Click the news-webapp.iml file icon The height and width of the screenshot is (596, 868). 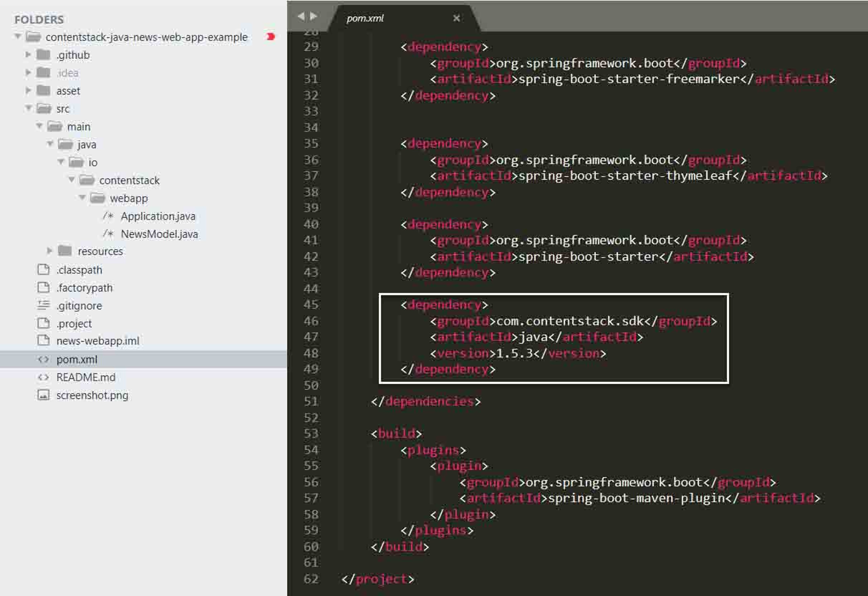43,341
